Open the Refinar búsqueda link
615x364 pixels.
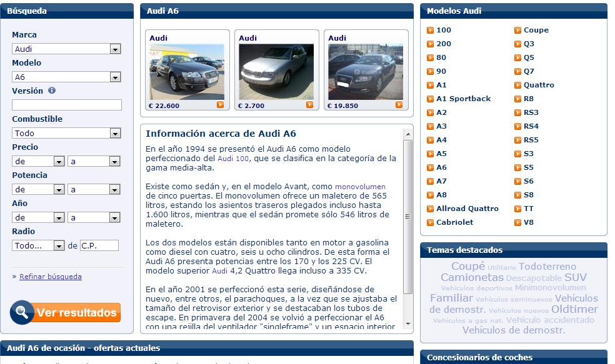click(x=50, y=277)
